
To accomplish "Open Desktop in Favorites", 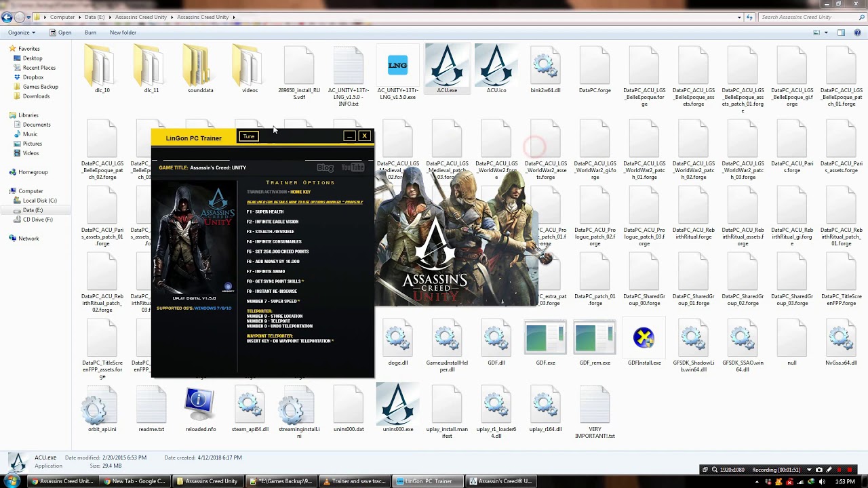I will (33, 58).
